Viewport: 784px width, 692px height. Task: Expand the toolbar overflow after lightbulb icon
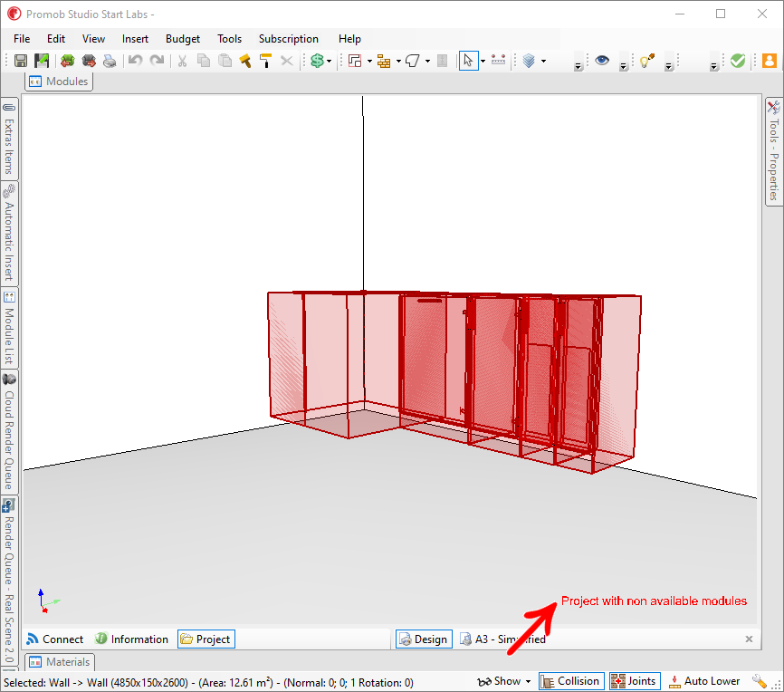pos(668,65)
